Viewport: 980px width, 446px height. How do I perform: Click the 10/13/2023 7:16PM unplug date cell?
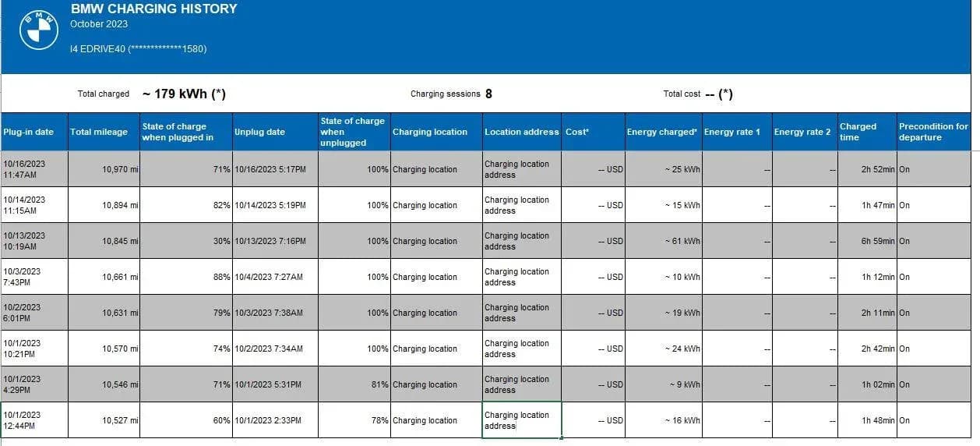pyautogui.click(x=275, y=241)
